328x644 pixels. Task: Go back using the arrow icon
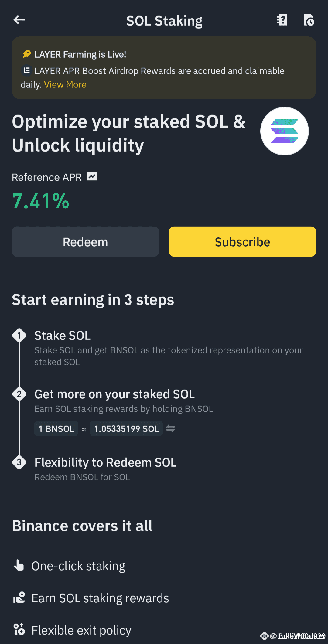[19, 20]
